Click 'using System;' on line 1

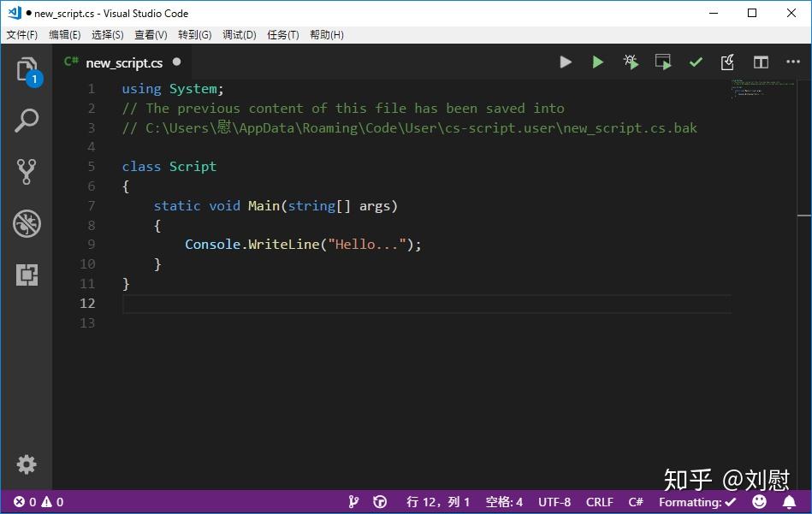[x=173, y=89]
